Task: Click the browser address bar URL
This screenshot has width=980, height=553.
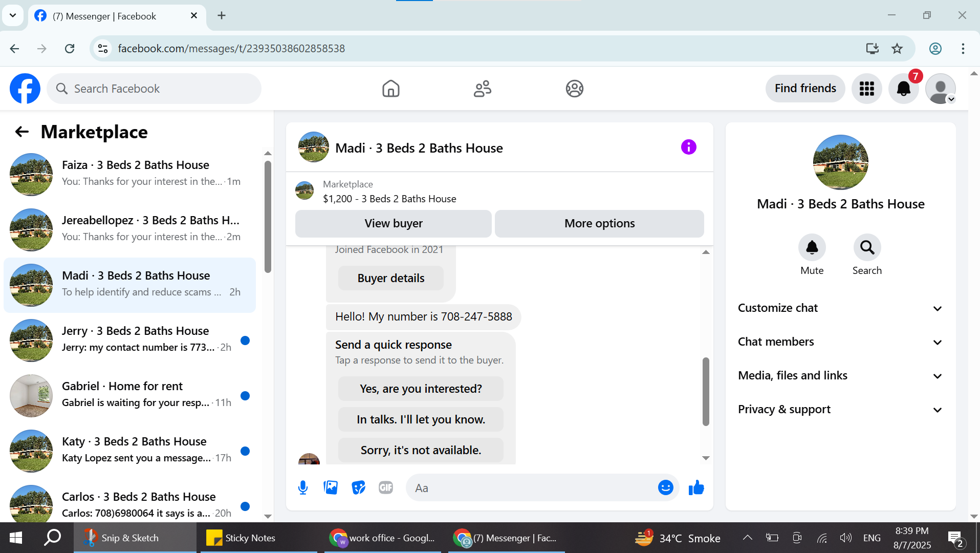Action: [x=231, y=49]
